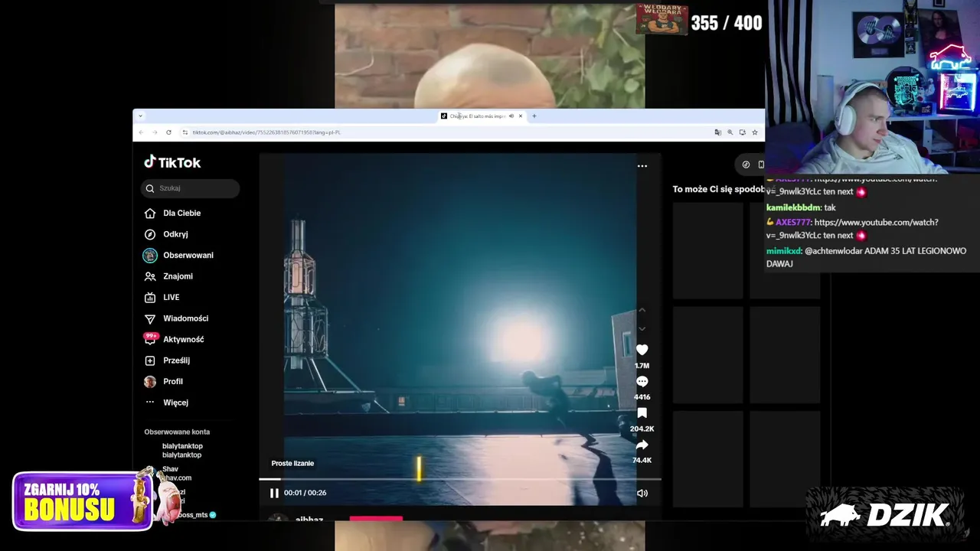
Task: Click the DZIK logo
Action: tap(886, 514)
